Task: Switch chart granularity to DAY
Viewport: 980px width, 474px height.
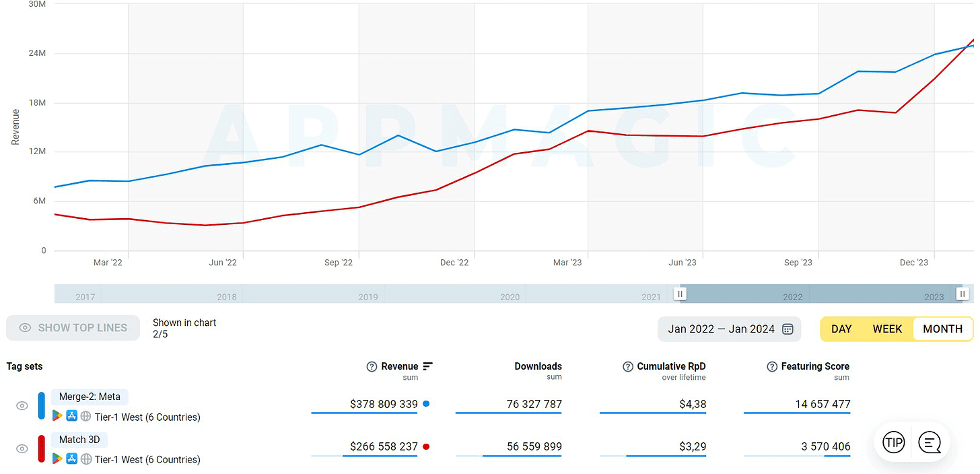Action: (841, 329)
